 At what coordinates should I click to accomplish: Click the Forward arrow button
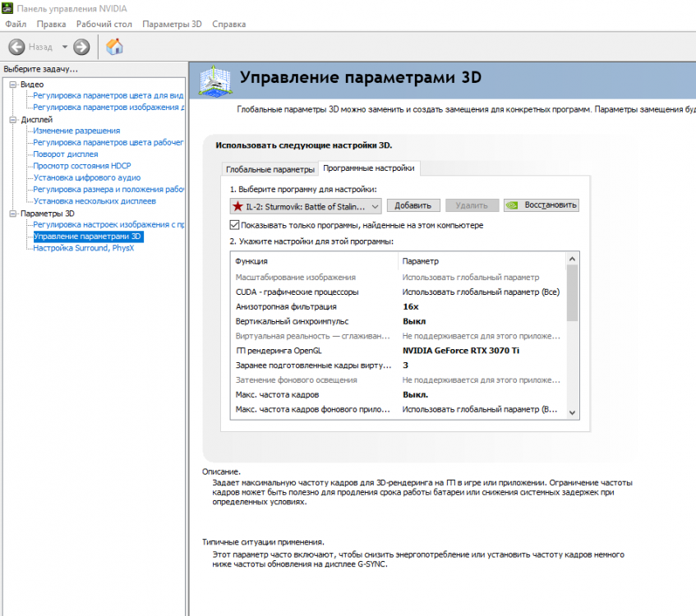(81, 47)
